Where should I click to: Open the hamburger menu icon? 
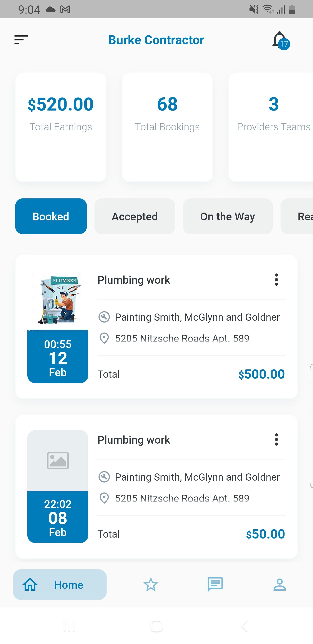(21, 40)
